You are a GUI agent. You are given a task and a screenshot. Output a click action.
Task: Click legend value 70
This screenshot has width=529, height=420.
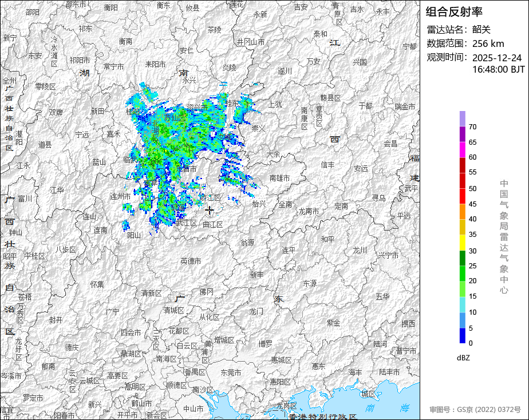point(473,127)
